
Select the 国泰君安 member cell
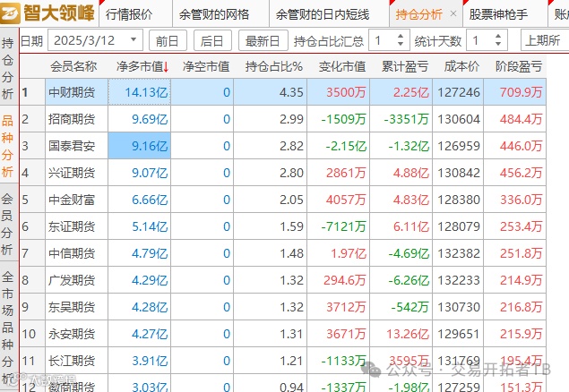point(76,146)
